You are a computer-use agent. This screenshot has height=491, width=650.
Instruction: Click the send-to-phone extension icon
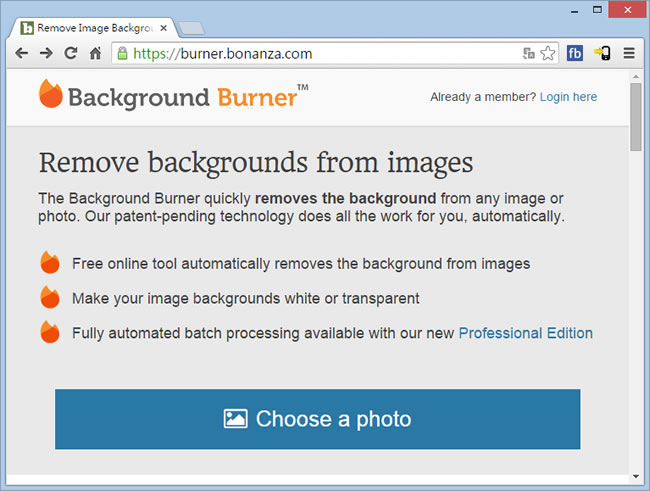(x=602, y=53)
